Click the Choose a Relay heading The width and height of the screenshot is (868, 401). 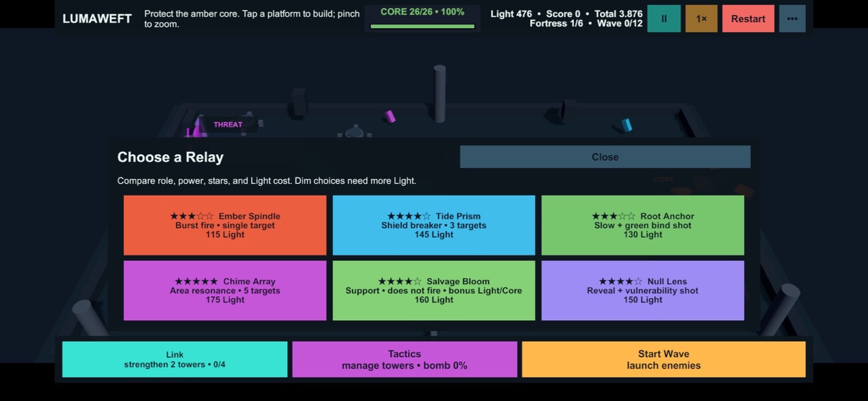click(170, 157)
